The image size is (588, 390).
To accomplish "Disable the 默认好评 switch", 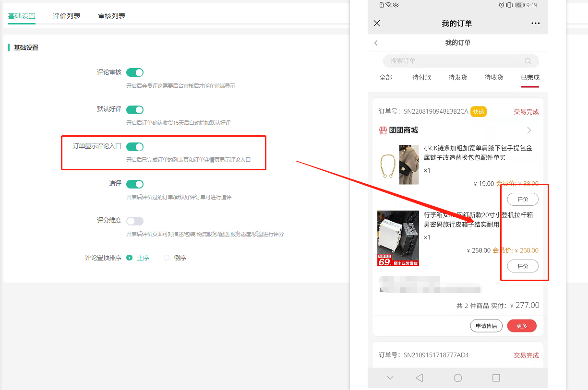I will pos(135,110).
